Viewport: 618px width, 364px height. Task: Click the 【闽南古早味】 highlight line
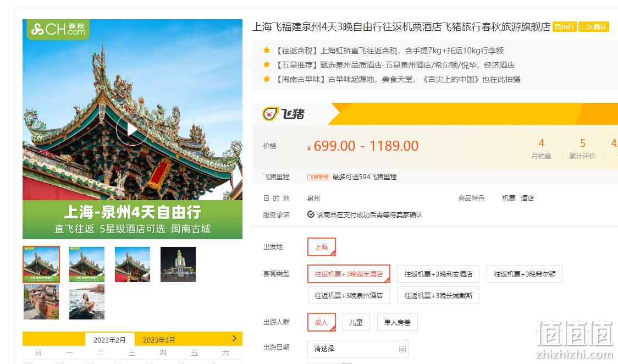(x=397, y=79)
